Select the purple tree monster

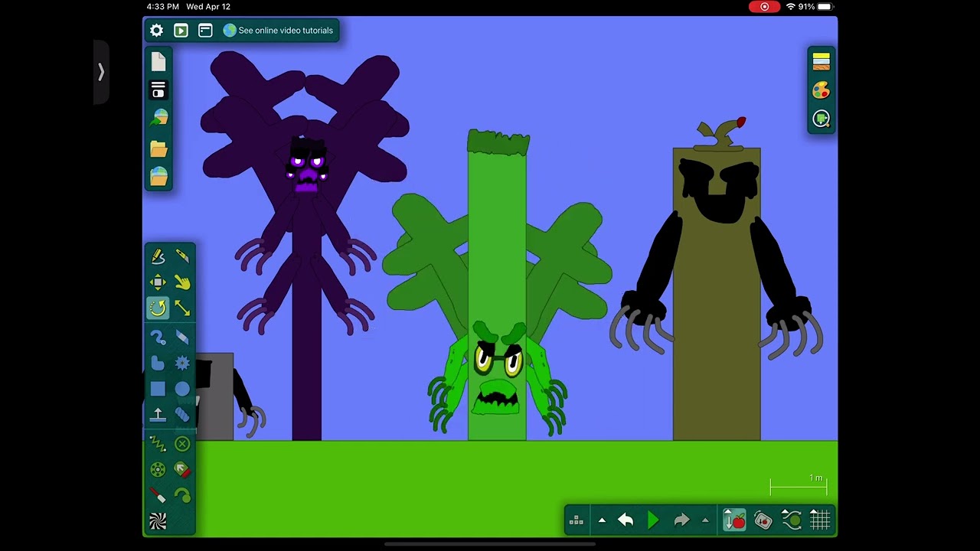tap(306, 245)
